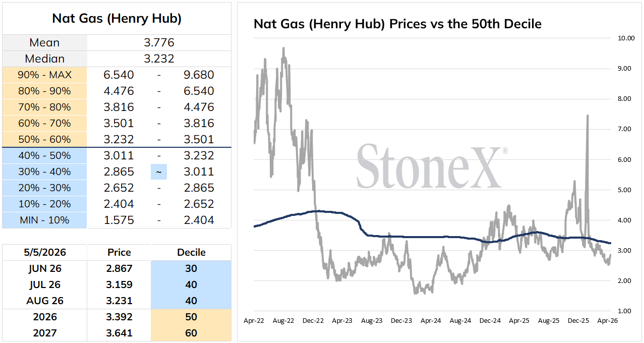Select the AUG 26 price 3.231
The image size is (644, 343).
coord(119,301)
